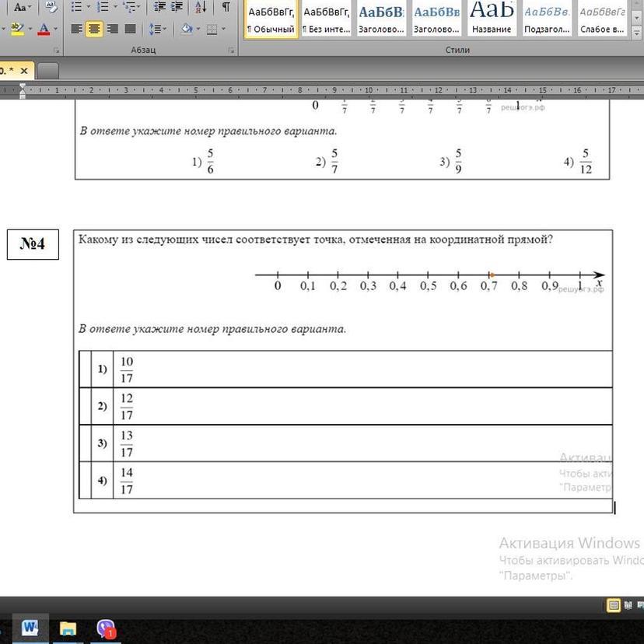Viewport: 644px width, 644px height.
Task: Open borders dropdown arrow
Action: click(x=223, y=29)
